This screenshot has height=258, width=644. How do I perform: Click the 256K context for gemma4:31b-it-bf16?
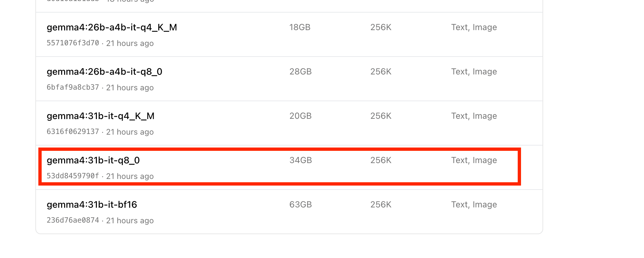coord(381,205)
